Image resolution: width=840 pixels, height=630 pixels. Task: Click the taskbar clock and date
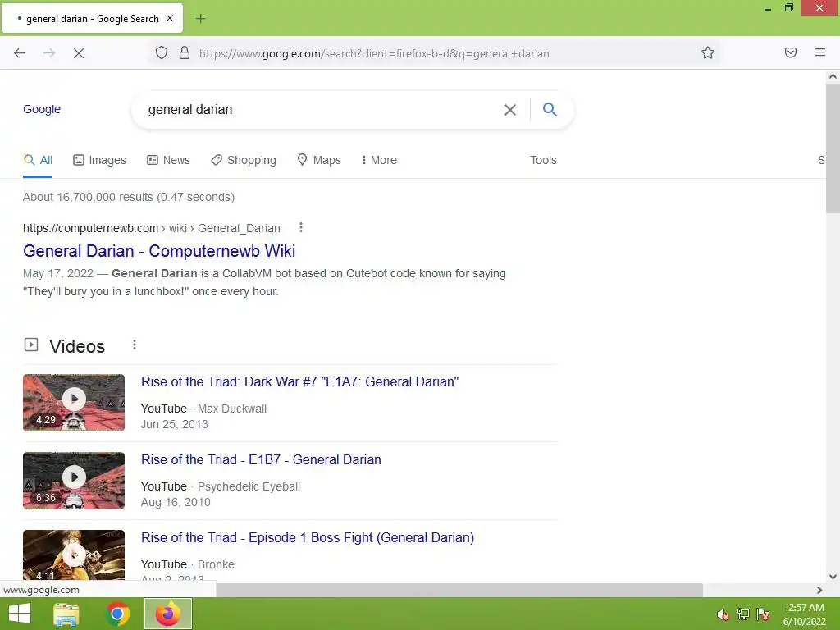(804, 614)
